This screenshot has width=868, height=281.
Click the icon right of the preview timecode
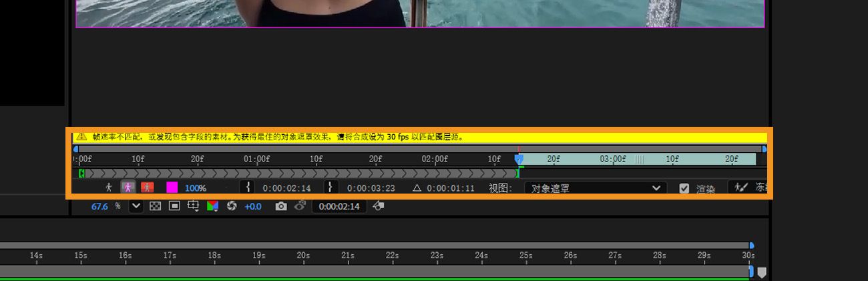coord(379,206)
